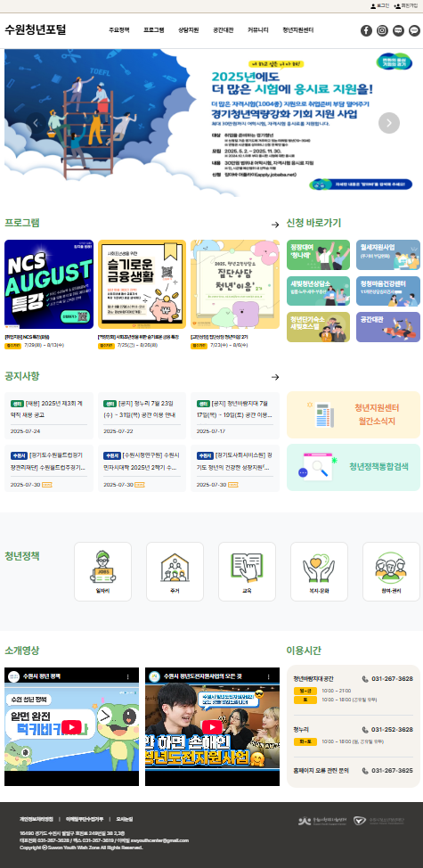Open 청년지원센터 월간소식지 banner

(x=354, y=414)
